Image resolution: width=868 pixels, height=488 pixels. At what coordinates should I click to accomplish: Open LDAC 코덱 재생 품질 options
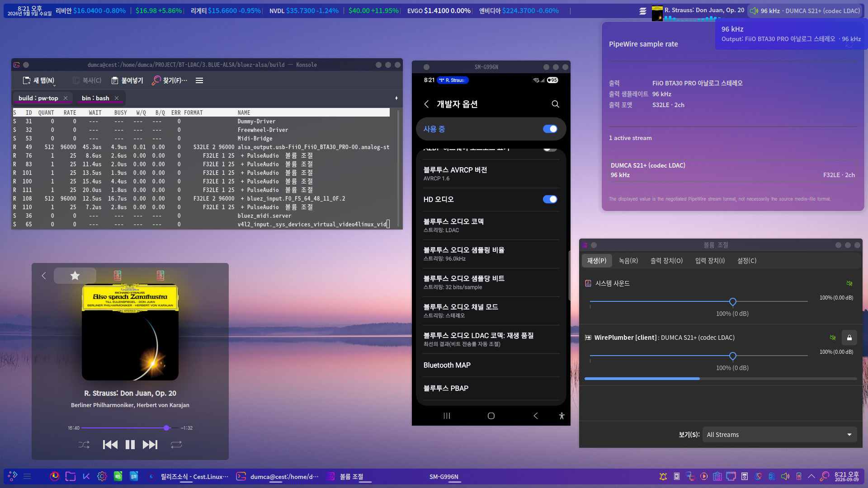491,339
